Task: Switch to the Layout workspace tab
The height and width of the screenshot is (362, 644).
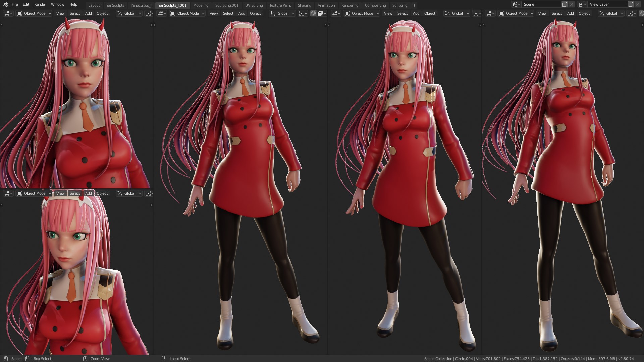Action: 94,5
